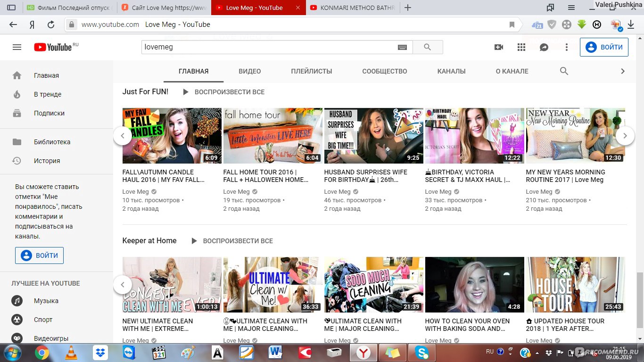The height and width of the screenshot is (362, 644).
Task: Reload the page with the refresh icon
Action: click(51, 25)
